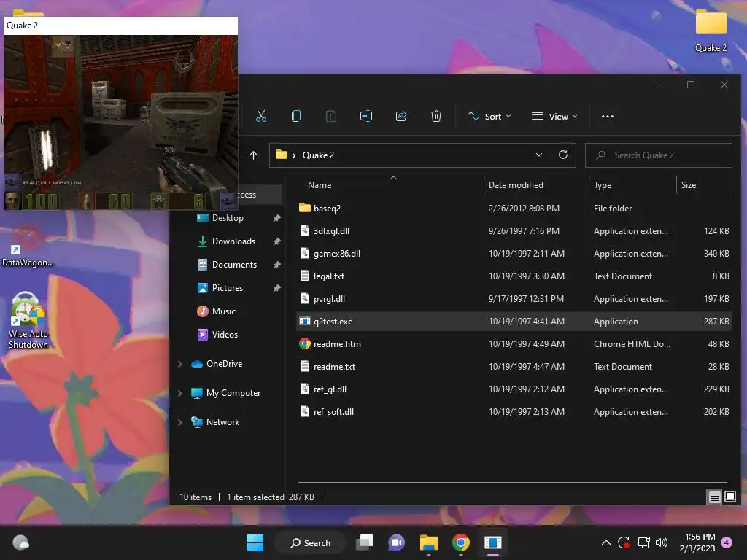Expand the address bar history dropdown
The height and width of the screenshot is (560, 747).
(539, 155)
